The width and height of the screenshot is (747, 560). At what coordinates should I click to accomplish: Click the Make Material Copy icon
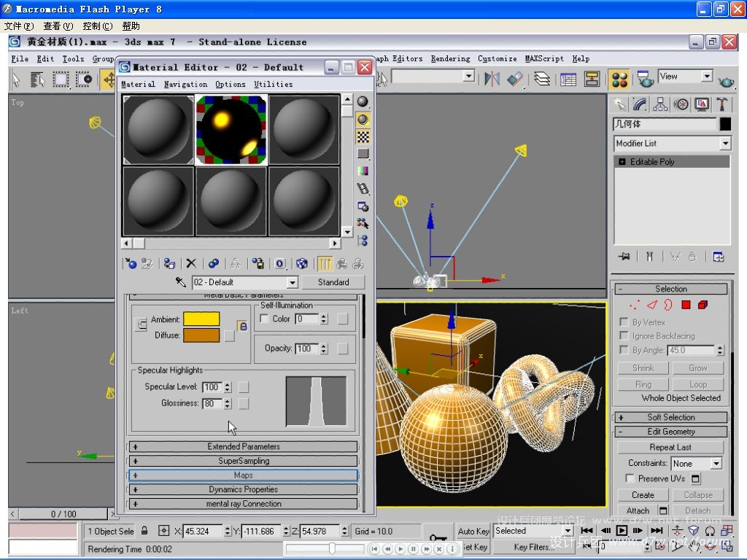coord(214,263)
